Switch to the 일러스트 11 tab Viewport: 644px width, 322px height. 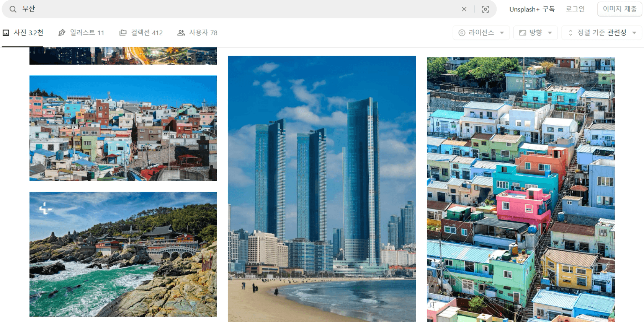click(81, 33)
